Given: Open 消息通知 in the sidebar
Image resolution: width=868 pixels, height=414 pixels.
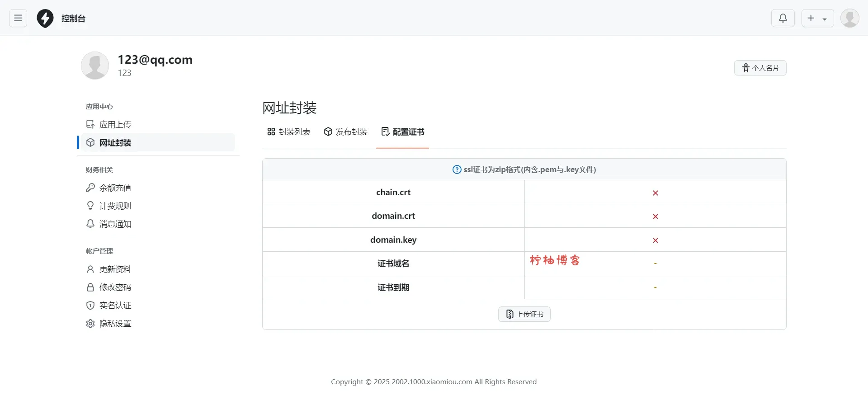Looking at the screenshot, I should (x=115, y=224).
